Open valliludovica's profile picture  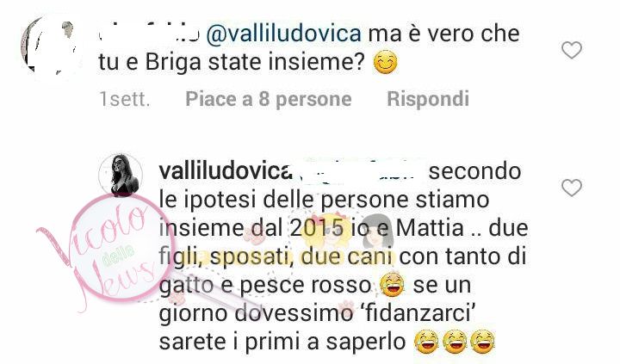tap(121, 175)
